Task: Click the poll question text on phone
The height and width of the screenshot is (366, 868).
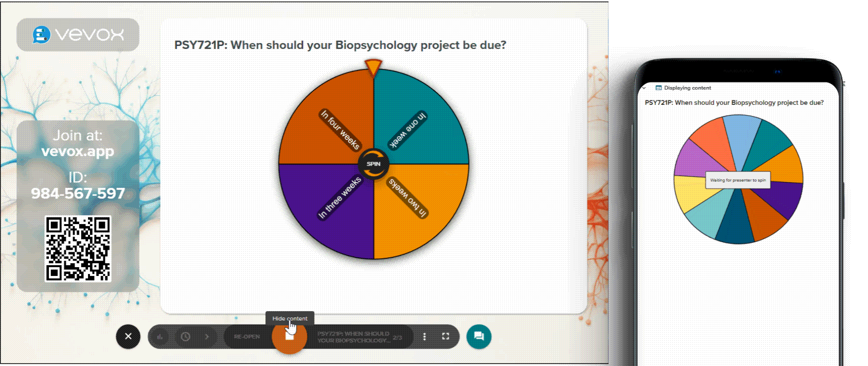Action: pos(734,103)
